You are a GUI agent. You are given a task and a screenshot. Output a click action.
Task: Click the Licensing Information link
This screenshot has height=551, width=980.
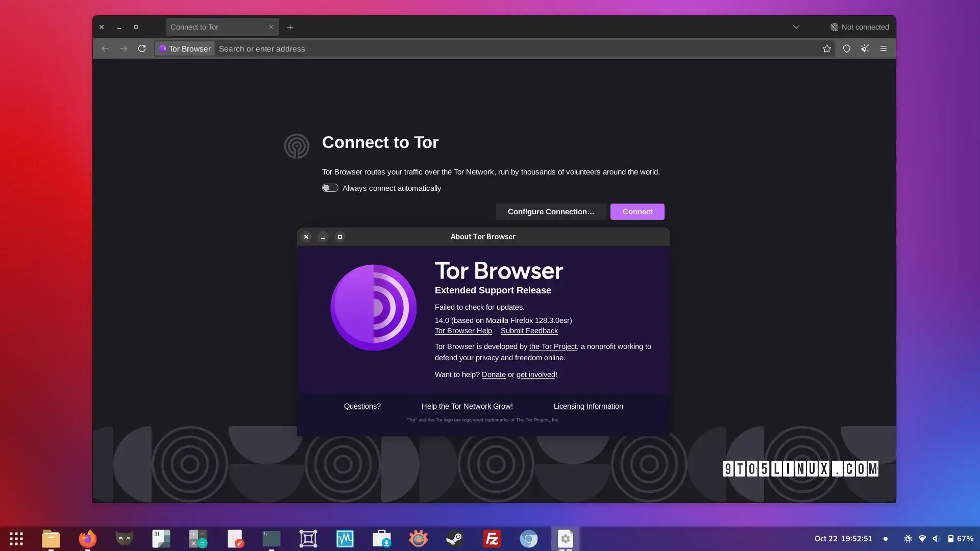(589, 406)
